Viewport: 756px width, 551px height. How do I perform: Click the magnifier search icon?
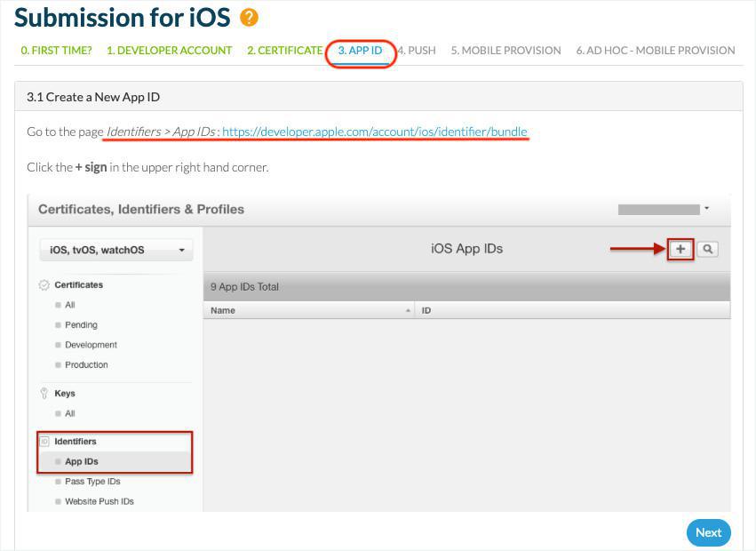[x=707, y=250]
